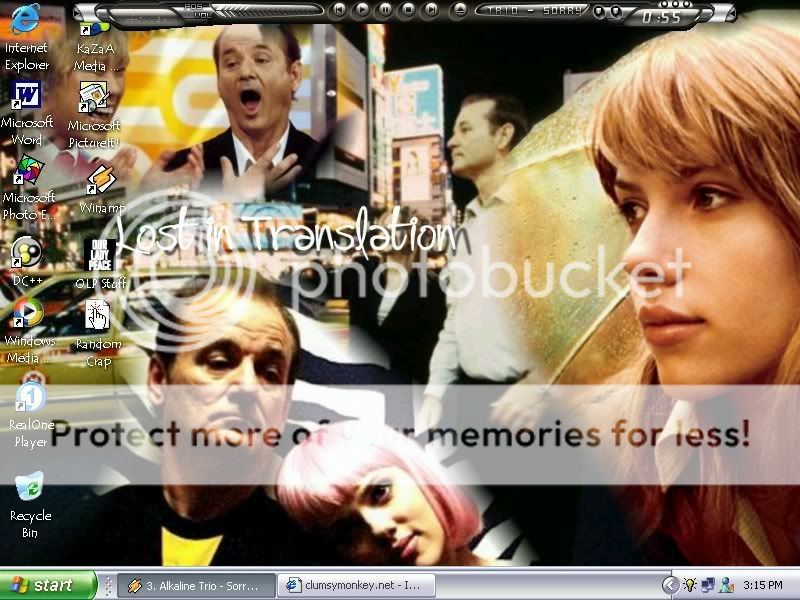Click the network connection tray icon
Screen dimensions: 800x600
coord(709,585)
